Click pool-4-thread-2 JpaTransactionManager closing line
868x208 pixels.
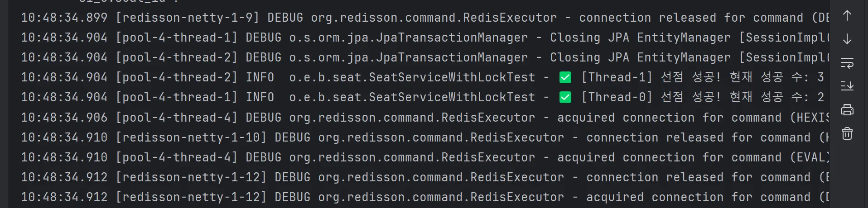click(x=425, y=57)
